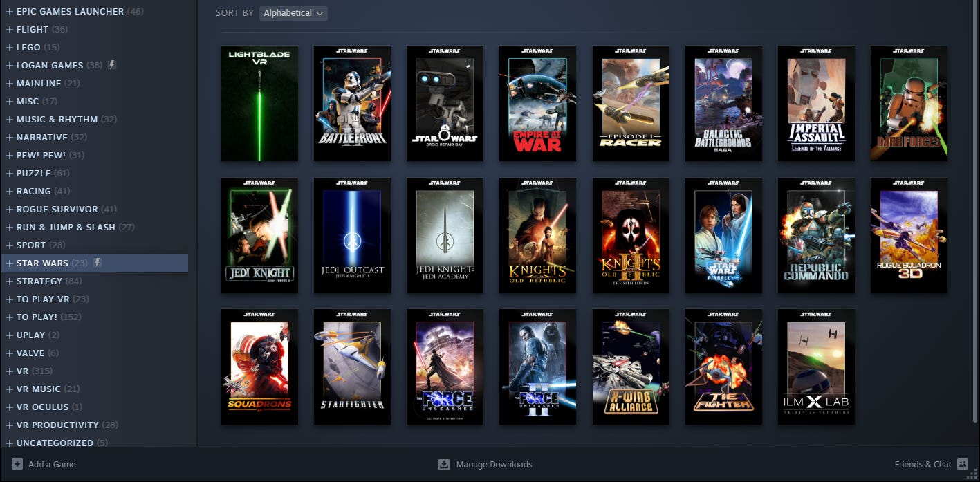Open the Republic Commando cover
Image resolution: width=980 pixels, height=482 pixels.
(x=816, y=235)
